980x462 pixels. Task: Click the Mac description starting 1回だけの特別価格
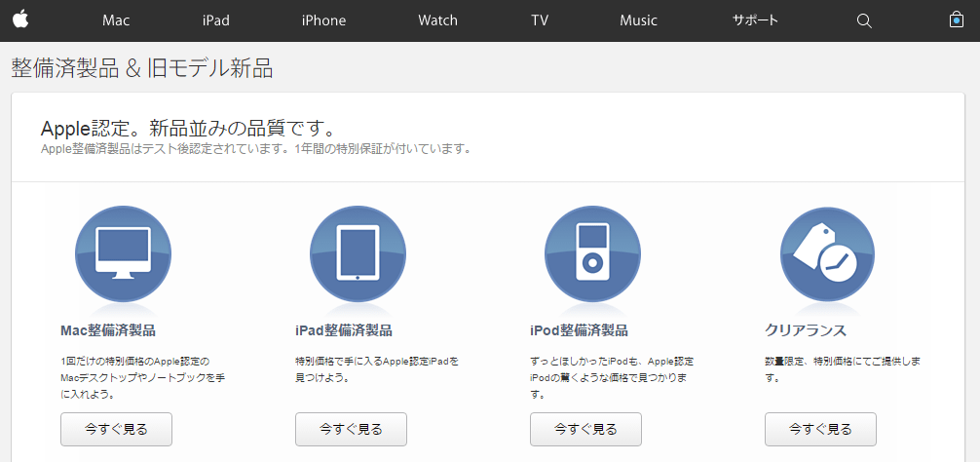point(142,378)
